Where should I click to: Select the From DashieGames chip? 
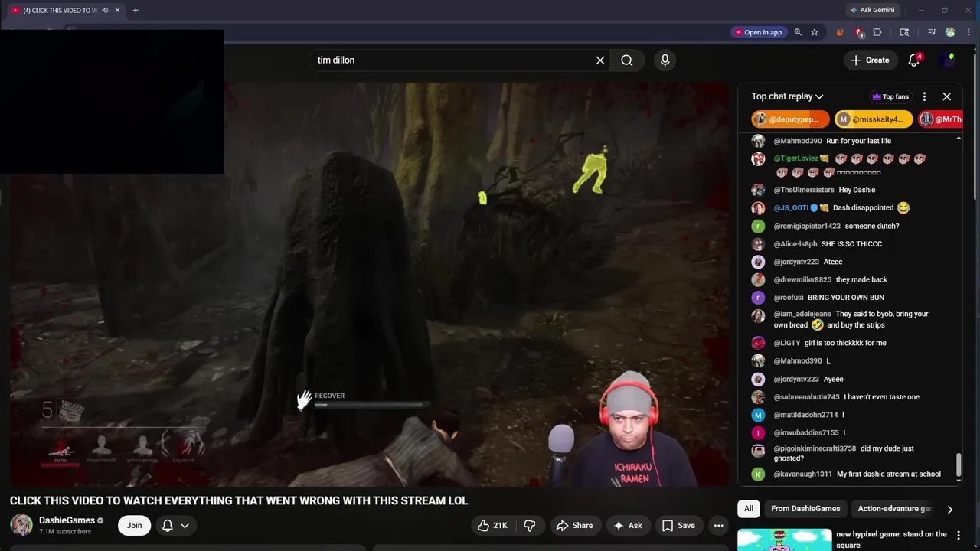click(805, 509)
